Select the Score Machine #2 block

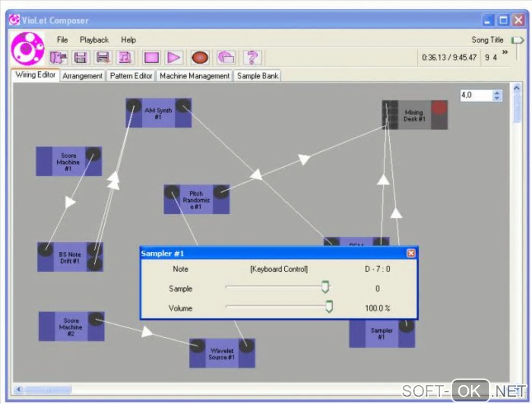(71, 327)
